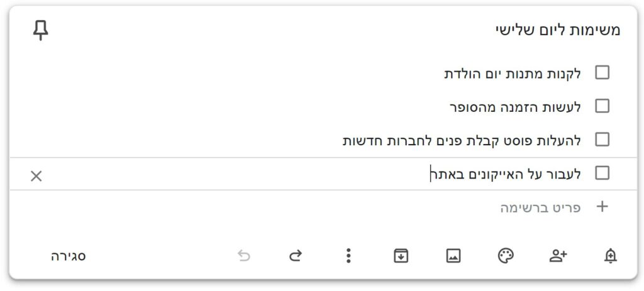The image size is (644, 291).
Task: Add a collaborator with the person-plus icon
Action: tap(558, 256)
